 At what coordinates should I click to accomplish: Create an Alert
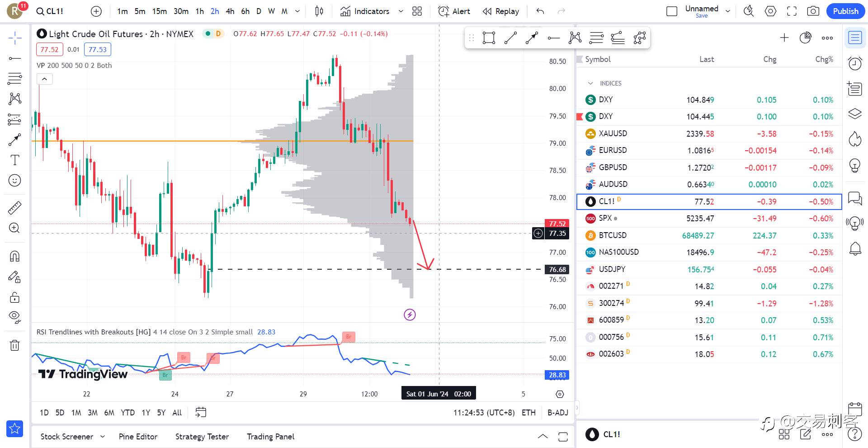coord(454,11)
